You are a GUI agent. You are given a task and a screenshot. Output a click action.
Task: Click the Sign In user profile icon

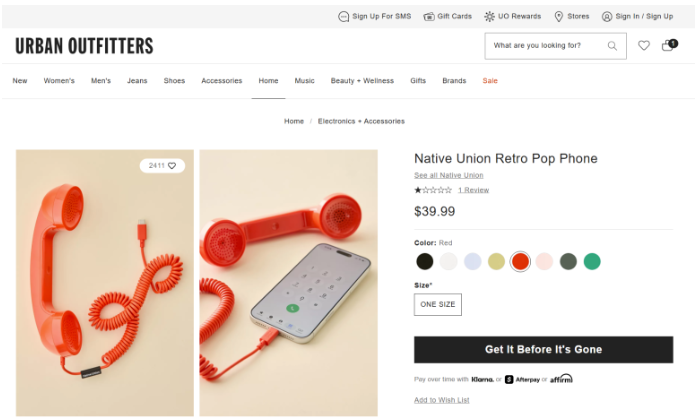[x=607, y=16]
